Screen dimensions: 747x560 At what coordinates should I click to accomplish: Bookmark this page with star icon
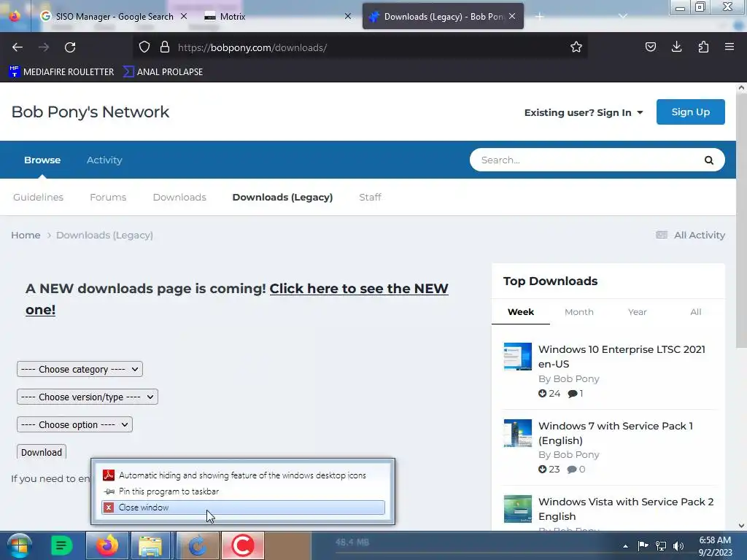tap(576, 47)
